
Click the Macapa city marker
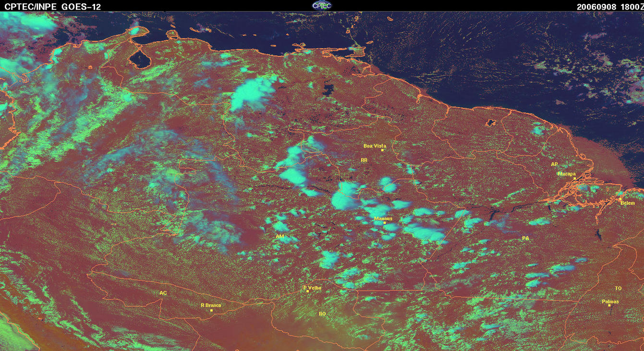pyautogui.click(x=574, y=178)
